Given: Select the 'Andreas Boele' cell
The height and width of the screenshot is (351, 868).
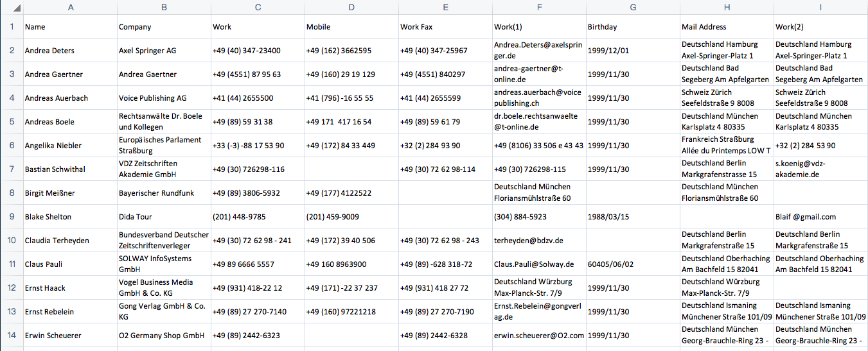Looking at the screenshot, I should pyautogui.click(x=70, y=122).
